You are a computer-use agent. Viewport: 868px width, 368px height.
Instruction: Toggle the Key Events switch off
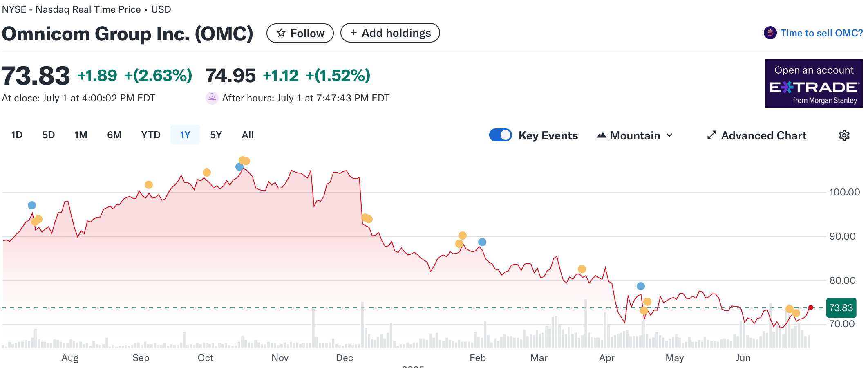coord(501,135)
